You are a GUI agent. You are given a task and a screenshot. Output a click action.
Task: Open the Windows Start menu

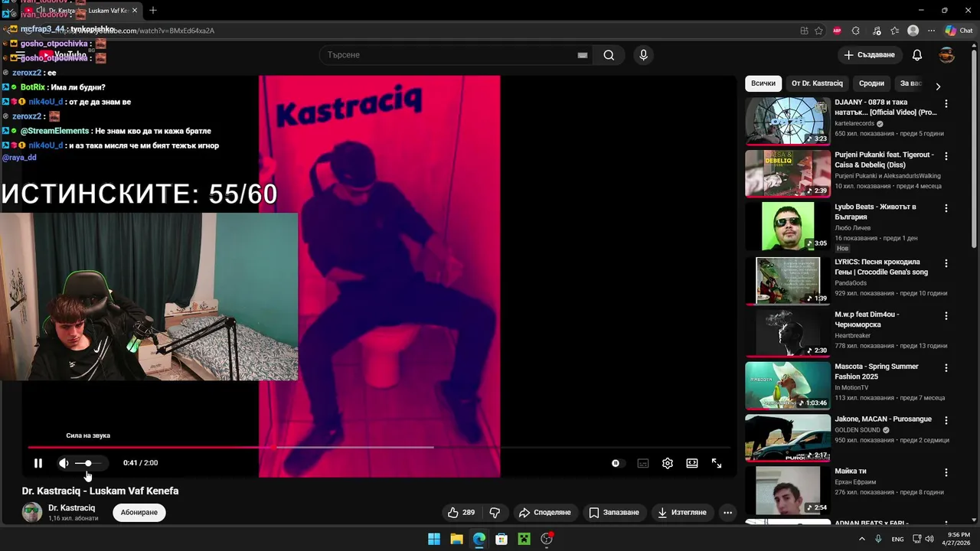click(434, 539)
